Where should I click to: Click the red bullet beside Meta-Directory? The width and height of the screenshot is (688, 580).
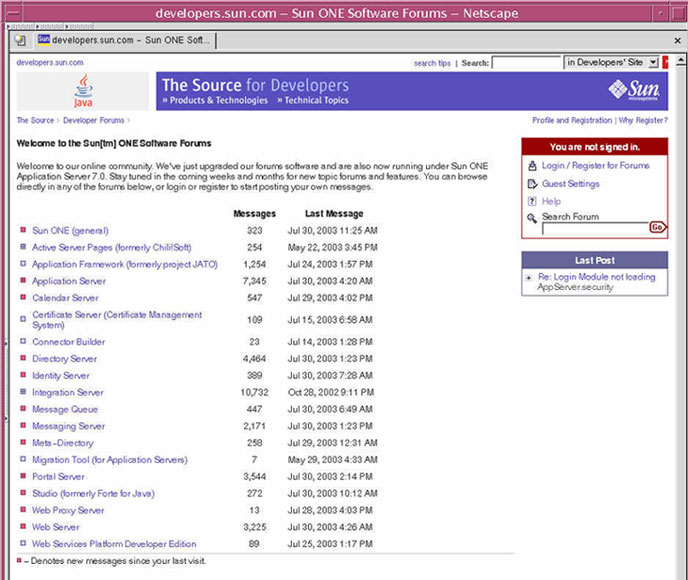pyautogui.click(x=23, y=442)
